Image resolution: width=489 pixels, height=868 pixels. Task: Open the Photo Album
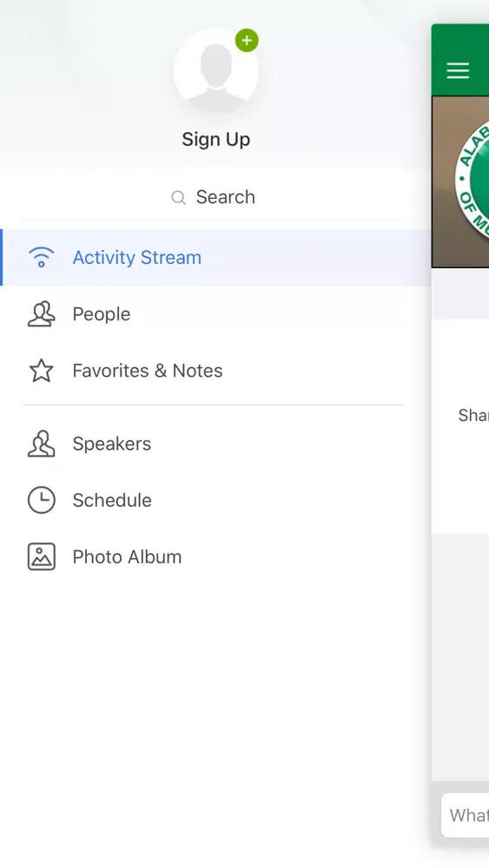pos(215,556)
